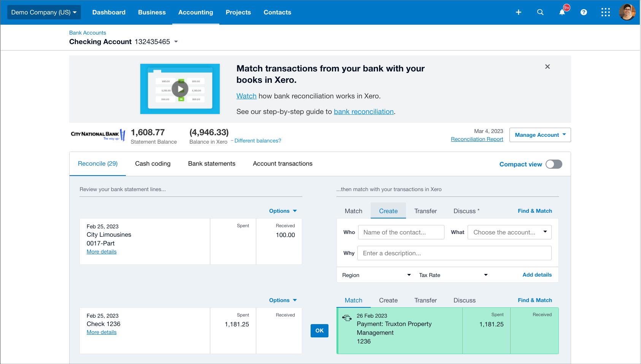
Task: Click the contact name input field
Action: point(401,232)
